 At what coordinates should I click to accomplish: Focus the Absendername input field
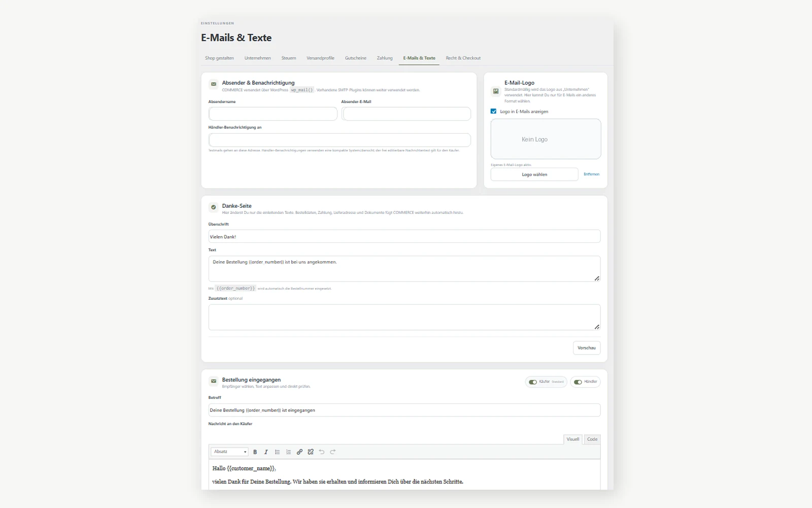coord(273,114)
